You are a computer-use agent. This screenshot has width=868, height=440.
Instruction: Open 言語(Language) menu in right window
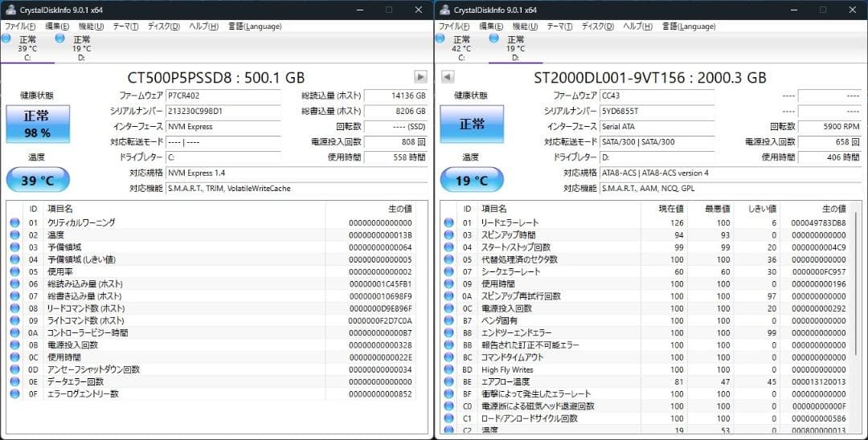tap(690, 26)
